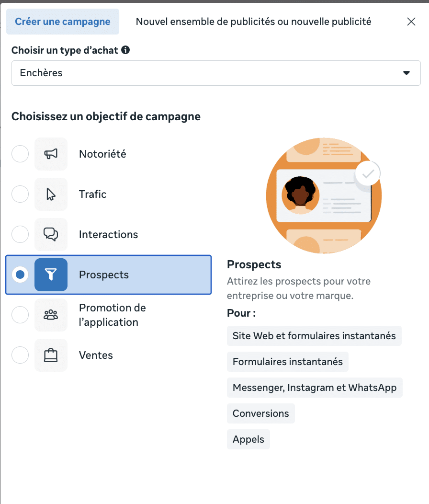
Task: Click the Messenger, Instagram et WhatsApp tag
Action: coord(315,387)
